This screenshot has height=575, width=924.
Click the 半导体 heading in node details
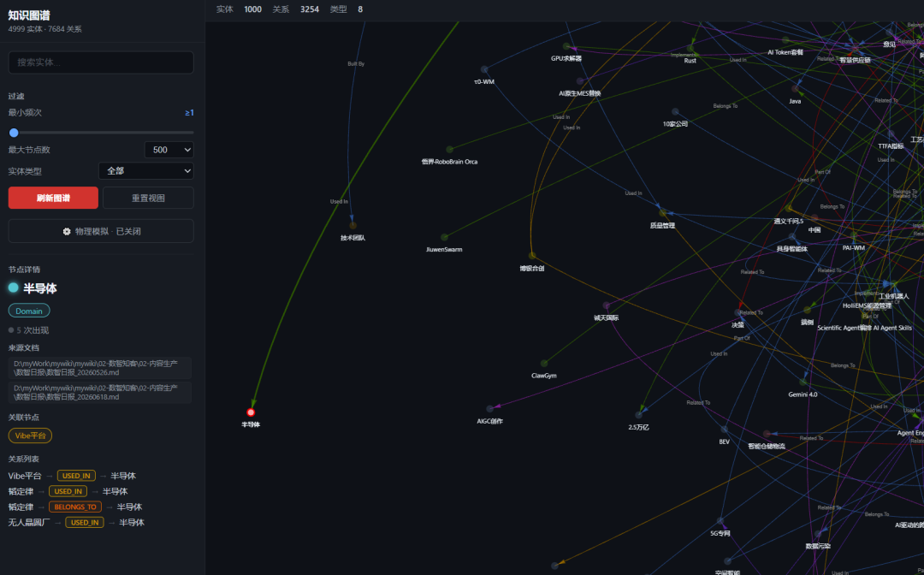point(40,288)
